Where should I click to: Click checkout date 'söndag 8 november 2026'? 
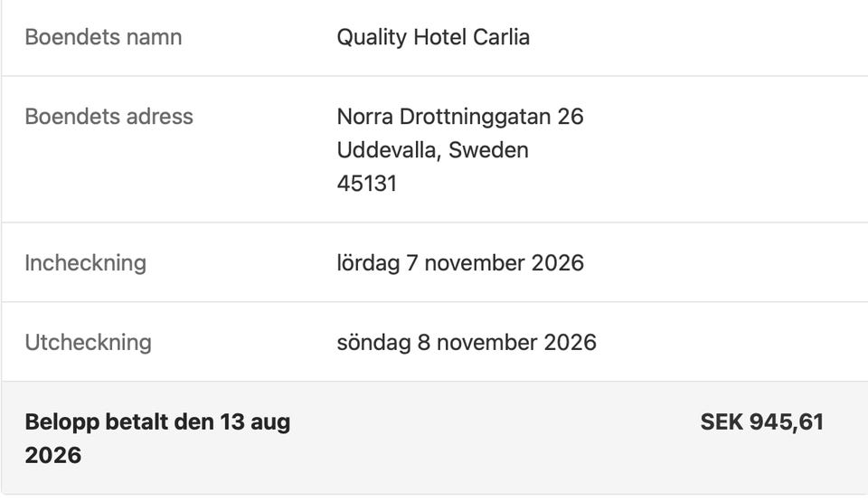pyautogui.click(x=467, y=342)
